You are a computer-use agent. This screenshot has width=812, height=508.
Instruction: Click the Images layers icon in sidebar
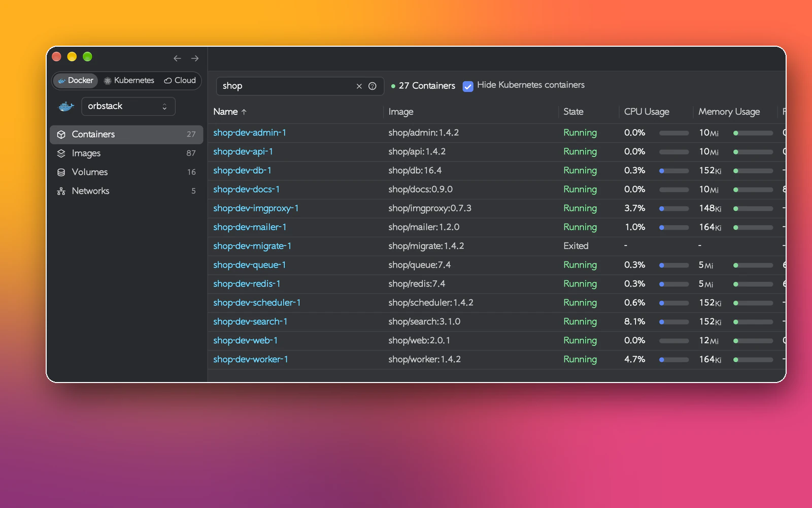point(61,153)
